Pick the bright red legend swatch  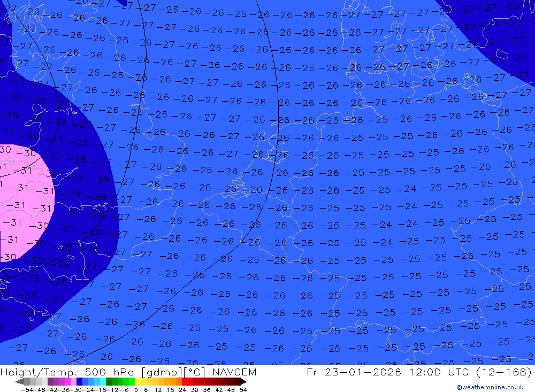[185, 382]
